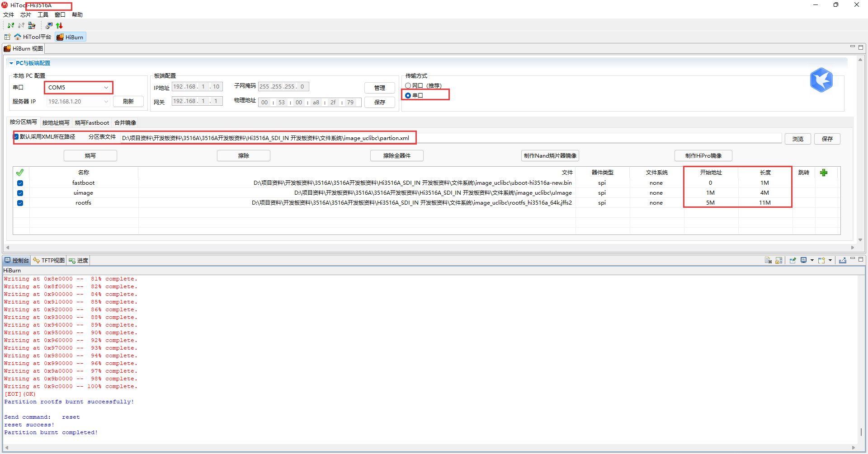Select the 串口 transfer mode radio button
The image size is (868, 454).
(x=408, y=96)
